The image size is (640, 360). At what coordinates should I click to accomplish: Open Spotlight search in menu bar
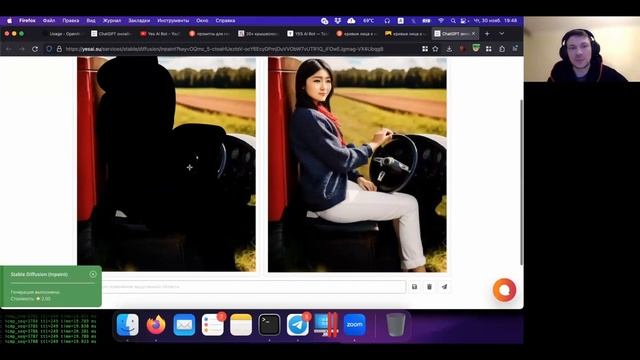click(453, 20)
